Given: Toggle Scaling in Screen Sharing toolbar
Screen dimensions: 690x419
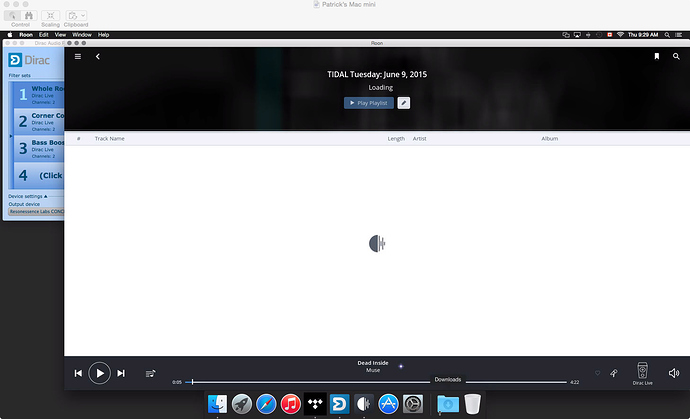Looking at the screenshot, I should click(51, 16).
